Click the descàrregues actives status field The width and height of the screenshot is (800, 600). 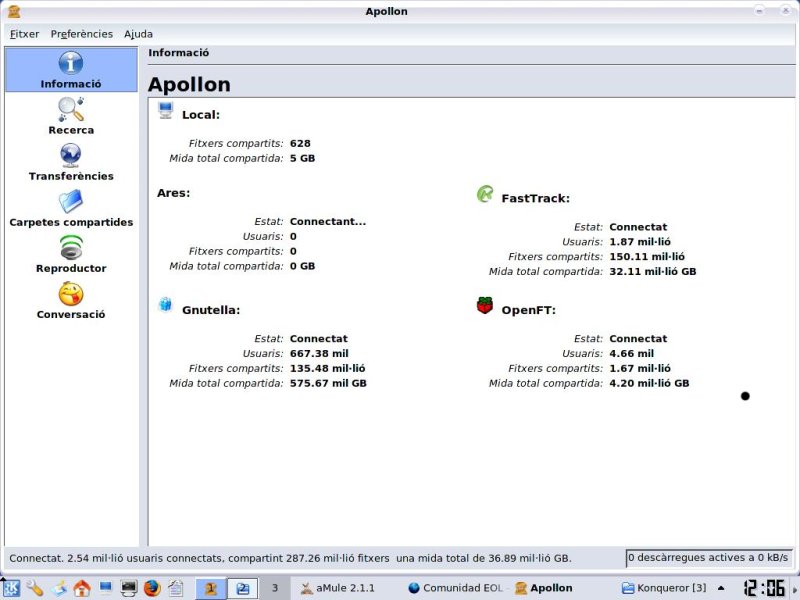(708, 558)
